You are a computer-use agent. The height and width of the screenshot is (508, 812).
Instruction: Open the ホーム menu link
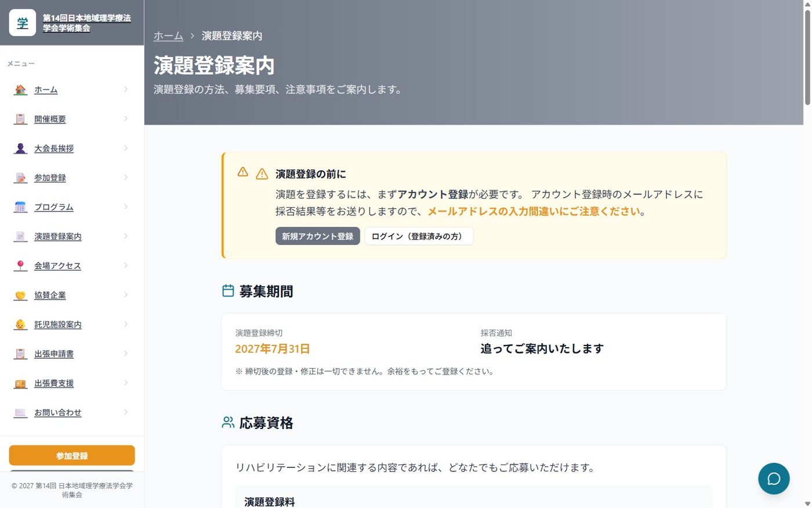coord(46,90)
